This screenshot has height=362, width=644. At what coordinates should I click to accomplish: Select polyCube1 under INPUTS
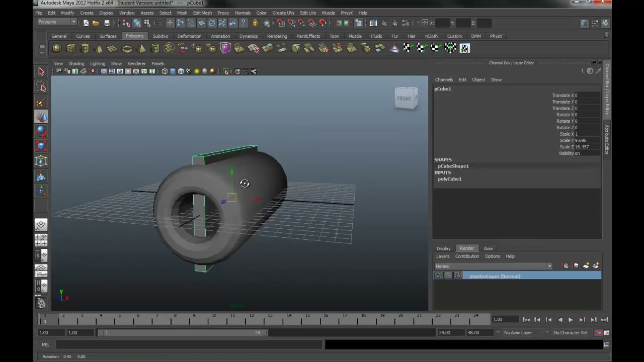(x=449, y=179)
